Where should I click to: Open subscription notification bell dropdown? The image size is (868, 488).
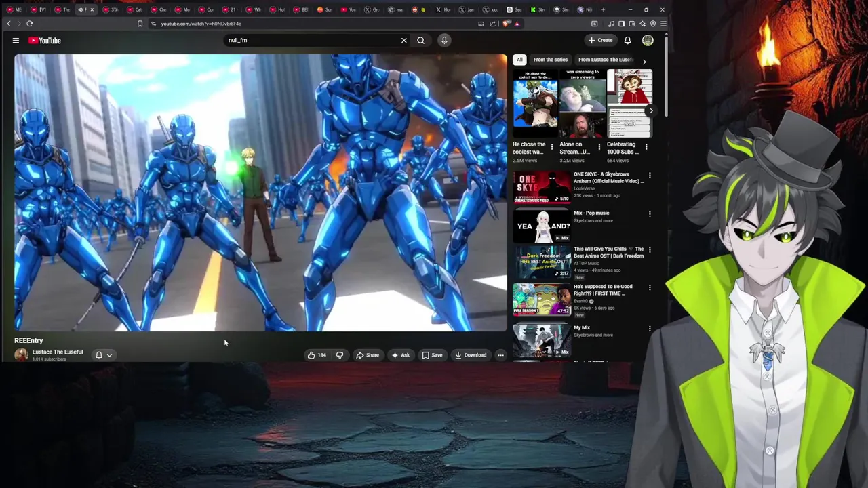(x=104, y=355)
